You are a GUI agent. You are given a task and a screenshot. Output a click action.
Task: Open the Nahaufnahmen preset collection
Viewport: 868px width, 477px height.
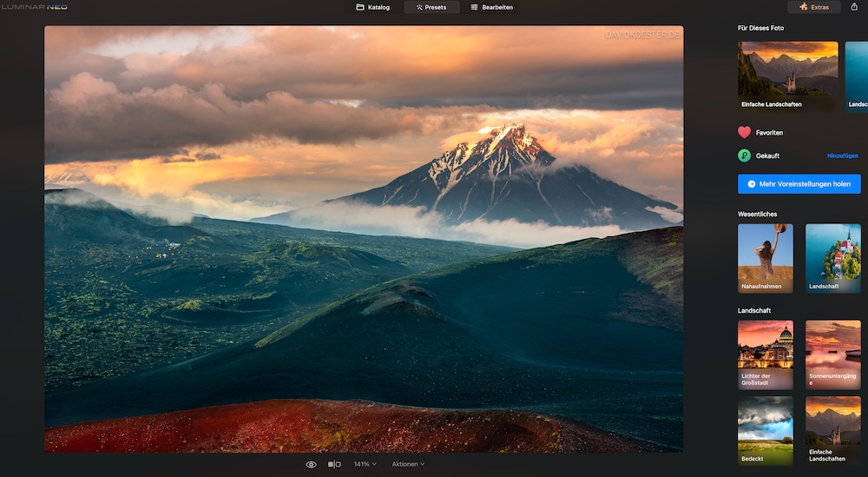(765, 258)
